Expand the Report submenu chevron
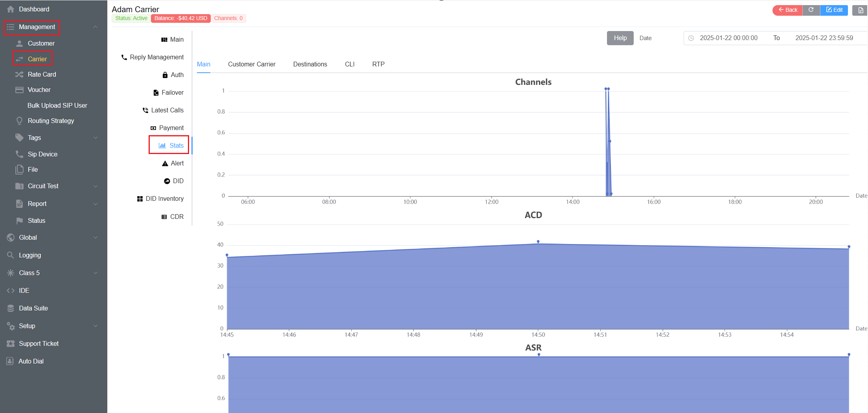Viewport: 868px width, 413px height. coord(95,204)
